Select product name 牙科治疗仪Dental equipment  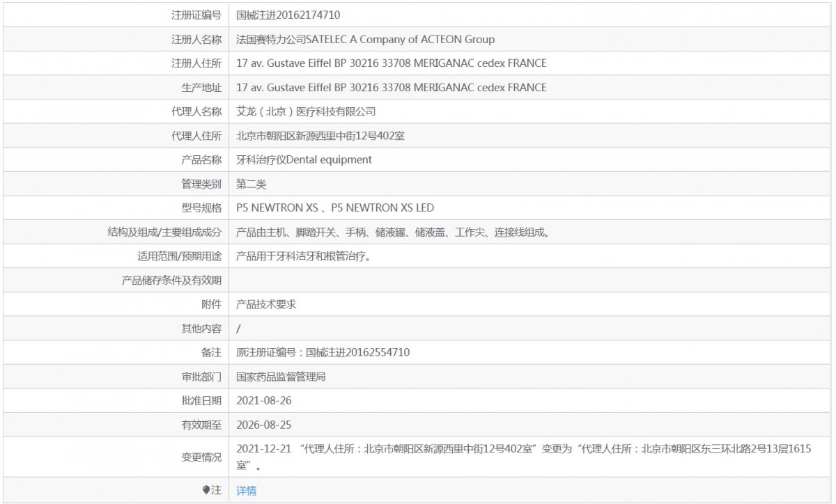[304, 159]
